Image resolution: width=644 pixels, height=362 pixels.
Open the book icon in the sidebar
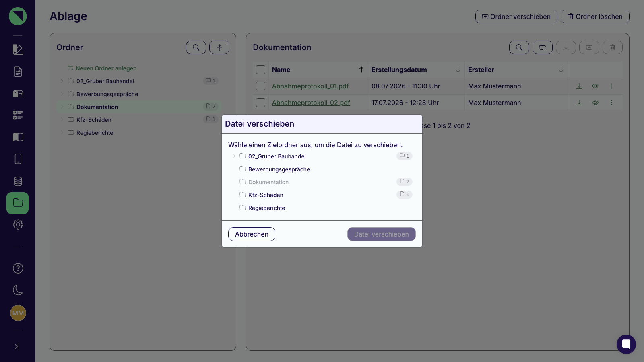pyautogui.click(x=18, y=137)
